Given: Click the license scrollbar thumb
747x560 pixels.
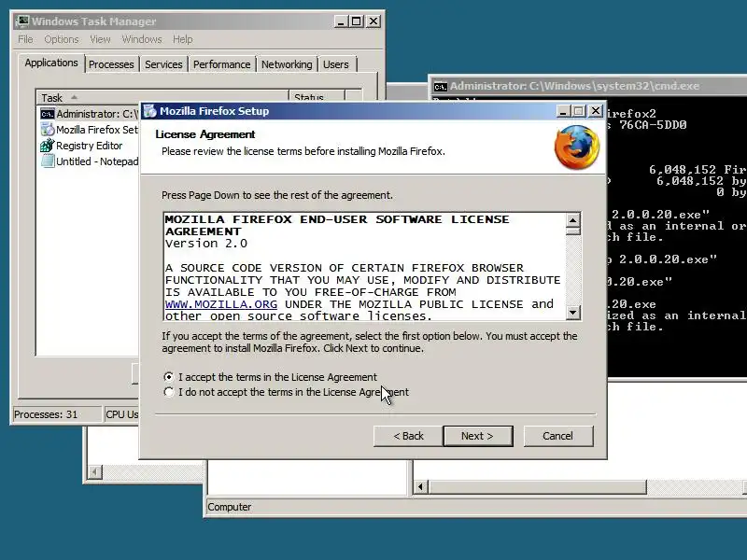Looking at the screenshot, I should click(573, 231).
